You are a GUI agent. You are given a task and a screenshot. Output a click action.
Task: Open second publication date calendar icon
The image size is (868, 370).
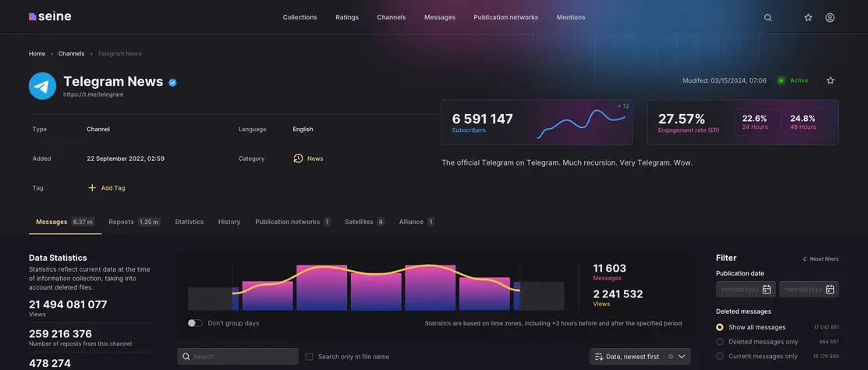pos(830,289)
